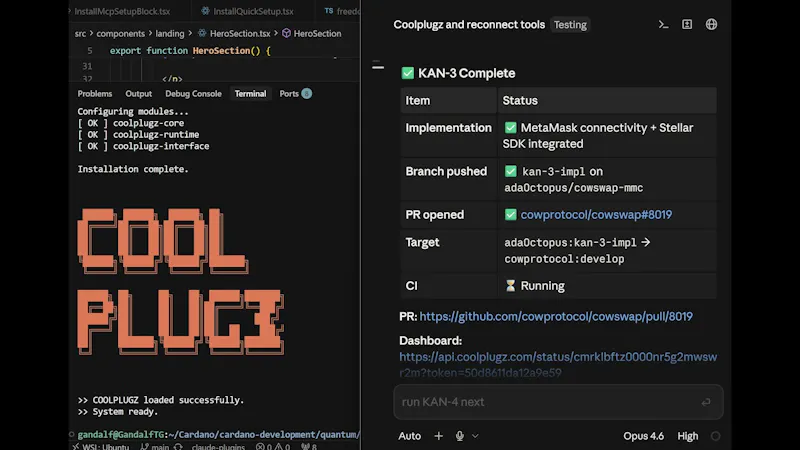This screenshot has width=800, height=450.
Task: Click claude-plugins in the status bar
Action: [218, 446]
